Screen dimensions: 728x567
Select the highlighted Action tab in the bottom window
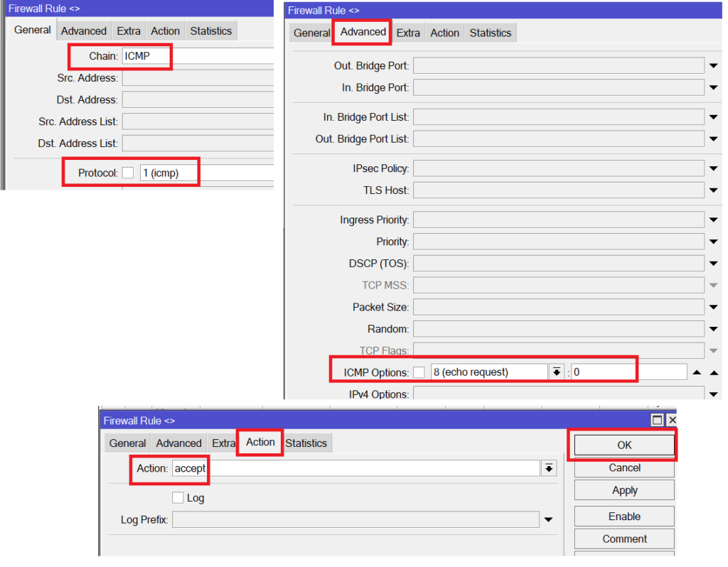tap(260, 442)
